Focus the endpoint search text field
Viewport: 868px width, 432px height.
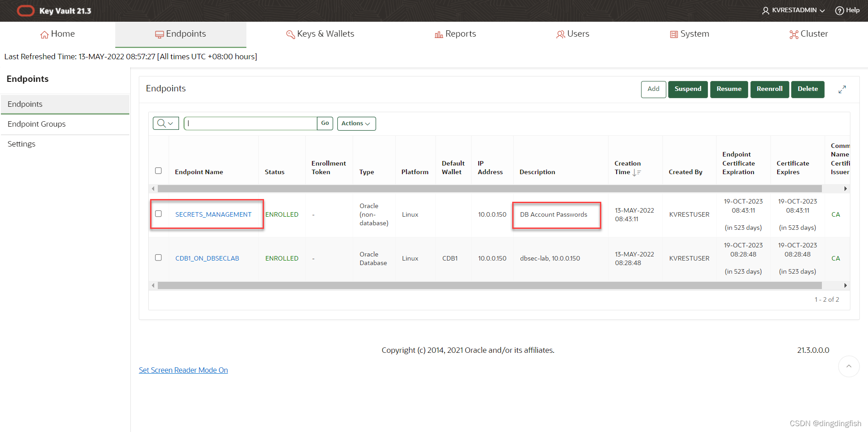coord(250,123)
